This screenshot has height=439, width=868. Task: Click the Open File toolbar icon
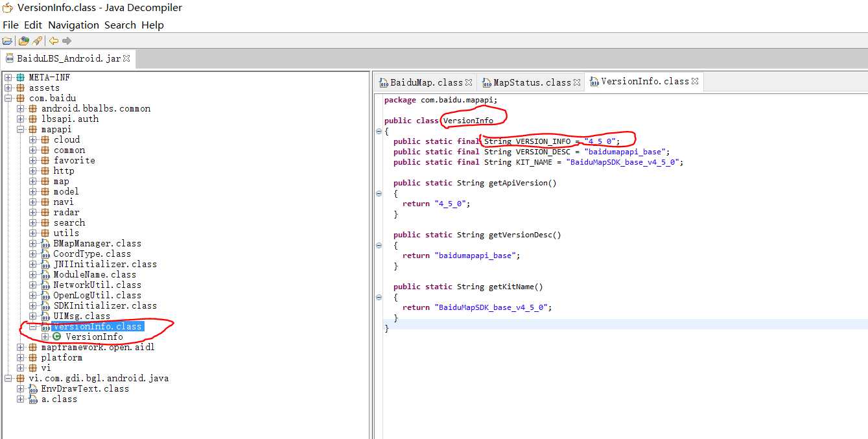click(7, 41)
